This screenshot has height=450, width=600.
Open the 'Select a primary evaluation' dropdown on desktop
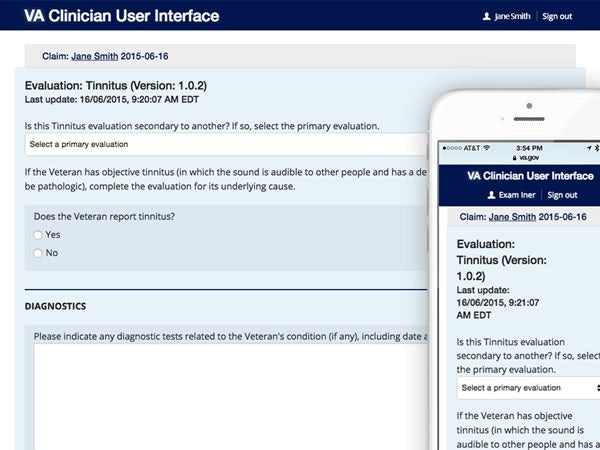click(x=226, y=144)
